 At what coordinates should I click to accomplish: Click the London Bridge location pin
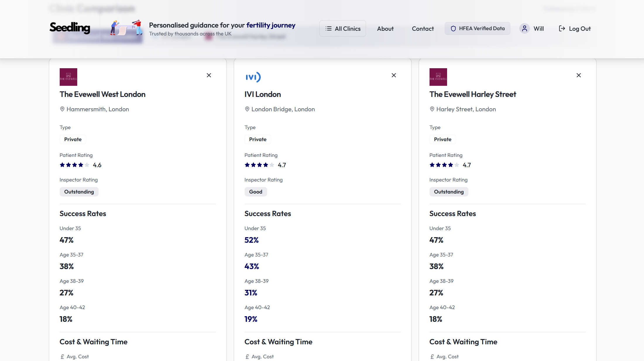pos(247,109)
